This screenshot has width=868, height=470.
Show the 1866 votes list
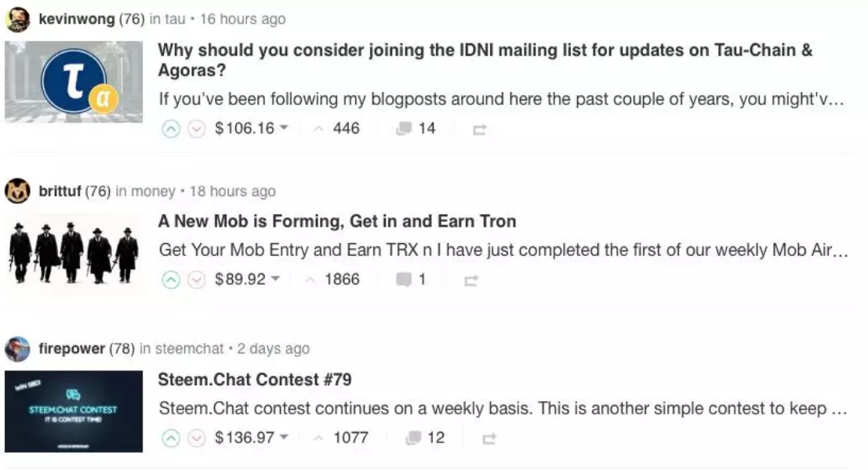point(332,279)
